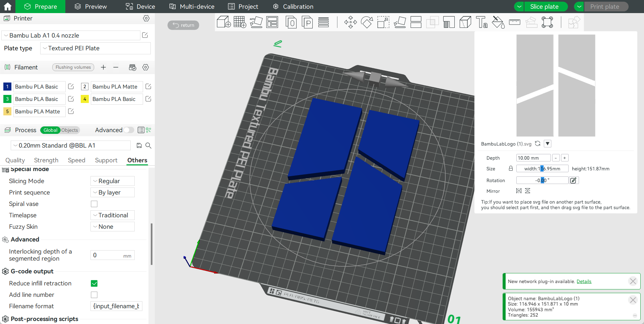Screen dimensions: 644x324
Task: Open the network plug-in Details link
Action: click(584, 281)
